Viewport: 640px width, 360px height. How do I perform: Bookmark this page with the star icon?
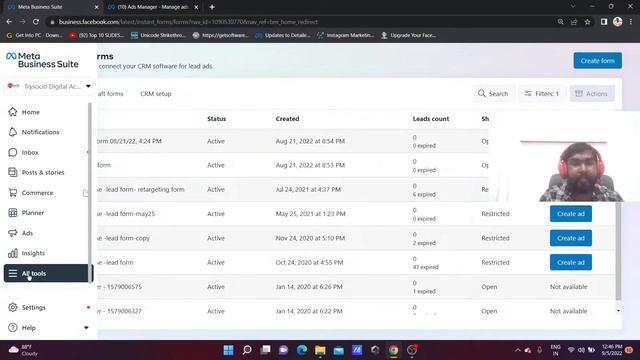587,22
